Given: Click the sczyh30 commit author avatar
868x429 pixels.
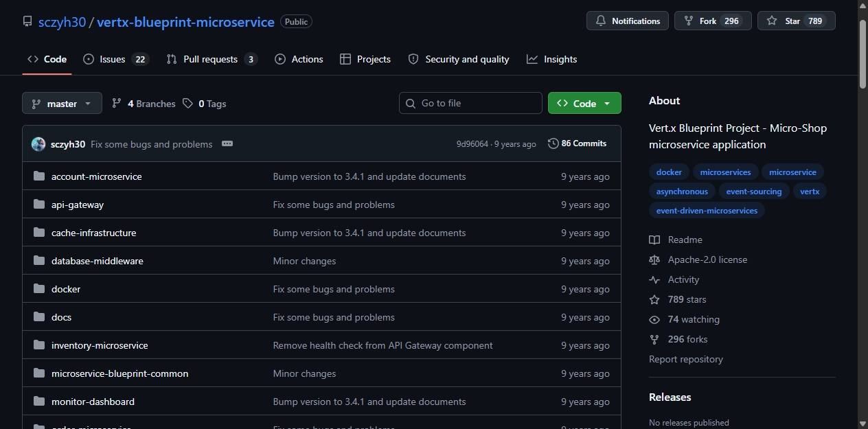Looking at the screenshot, I should tap(38, 144).
